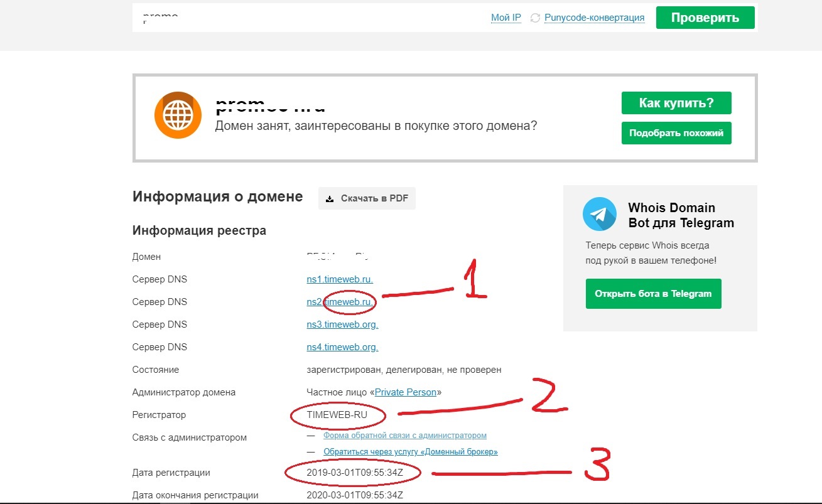Click the Дата регистрации label
The height and width of the screenshot is (504, 822).
tap(171, 473)
